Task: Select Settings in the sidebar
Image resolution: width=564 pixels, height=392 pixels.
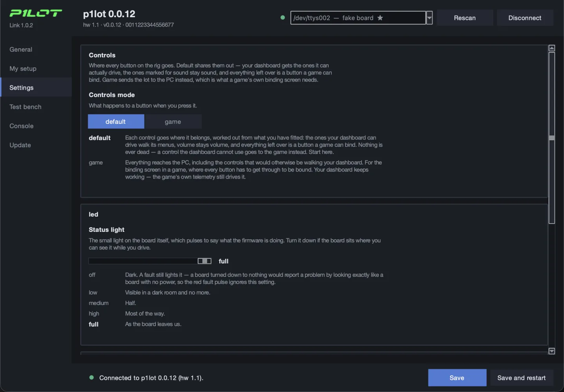Action: coord(36,88)
